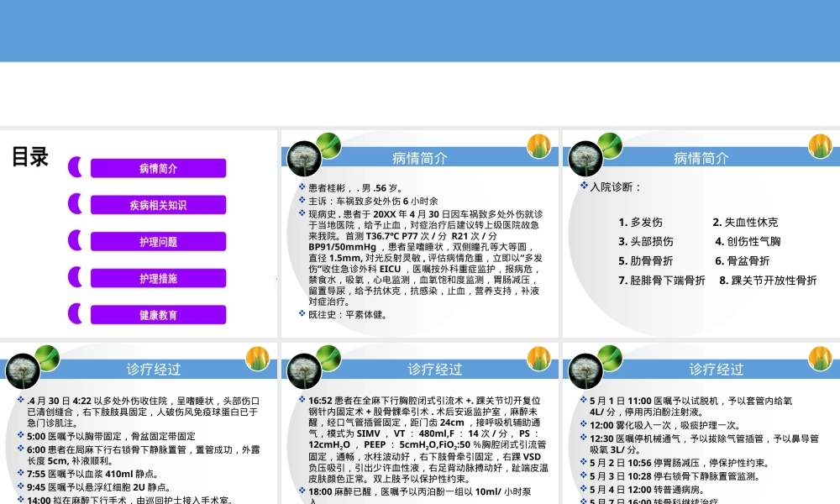The height and width of the screenshot is (504, 840).
Task: Click the 入院诊断 label
Action: pos(615,187)
